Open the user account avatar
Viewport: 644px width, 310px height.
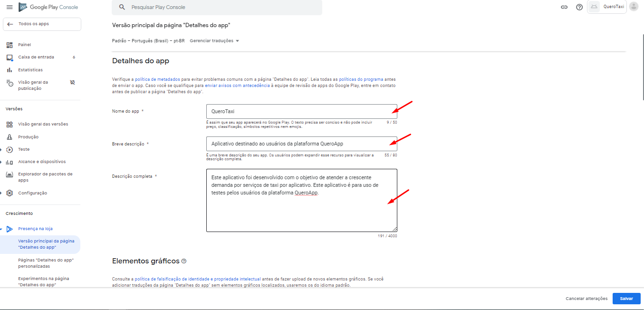634,7
